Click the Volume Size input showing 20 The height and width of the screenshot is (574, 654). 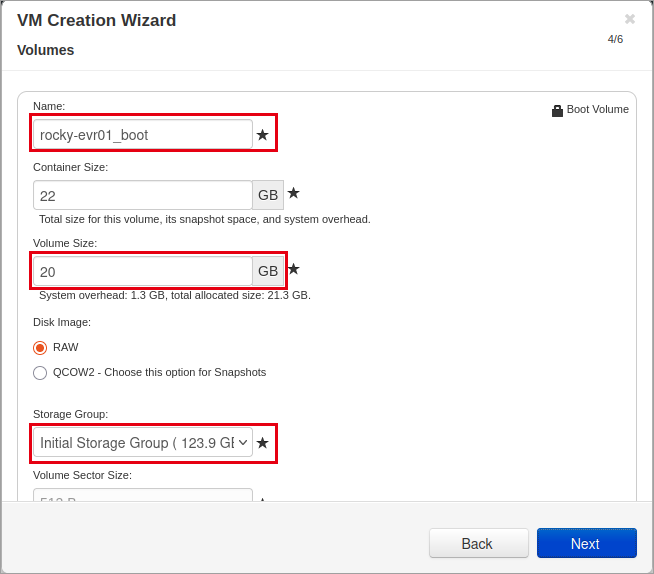coord(143,271)
